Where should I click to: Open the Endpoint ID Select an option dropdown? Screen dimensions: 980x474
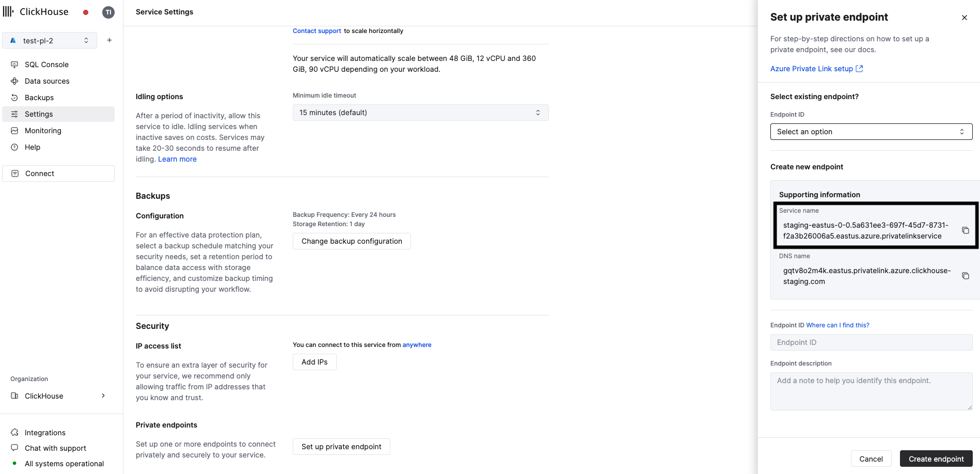pyautogui.click(x=871, y=132)
